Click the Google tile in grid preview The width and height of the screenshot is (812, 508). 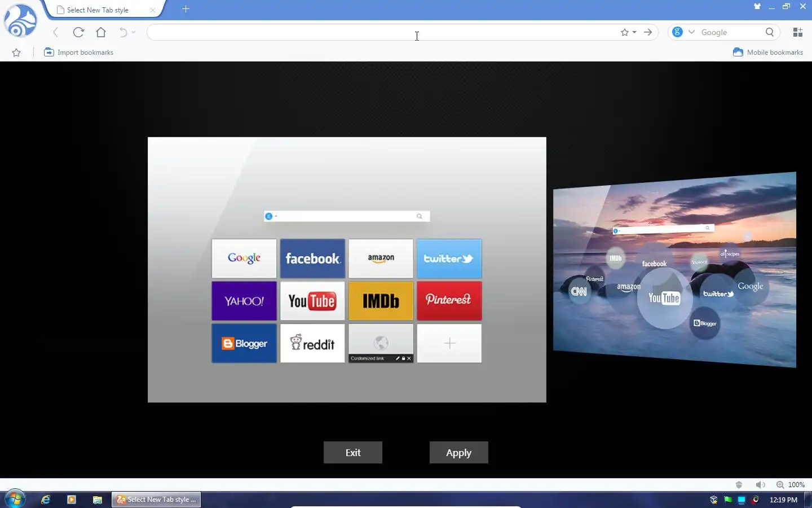244,259
